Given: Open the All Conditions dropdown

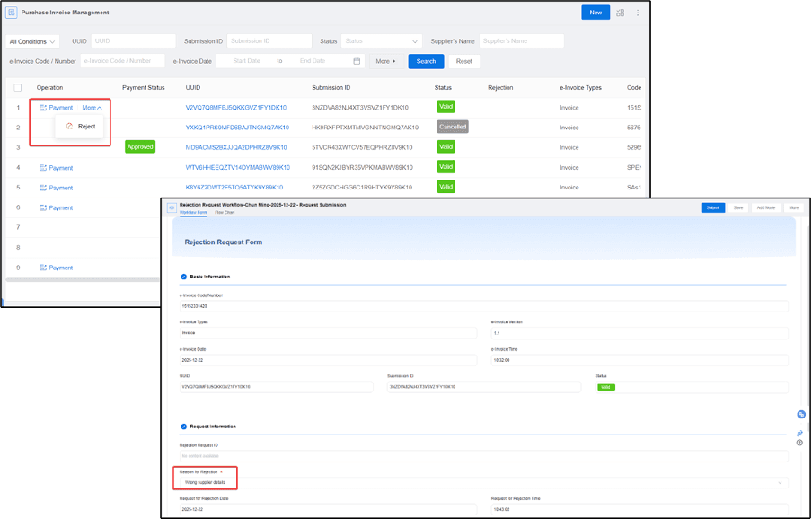Looking at the screenshot, I should 32,41.
